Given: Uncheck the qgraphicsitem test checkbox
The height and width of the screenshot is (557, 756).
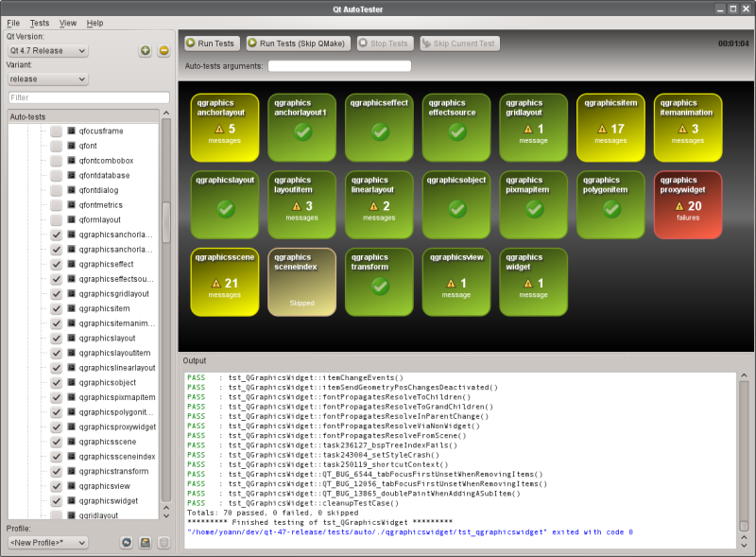Looking at the screenshot, I should point(57,308).
